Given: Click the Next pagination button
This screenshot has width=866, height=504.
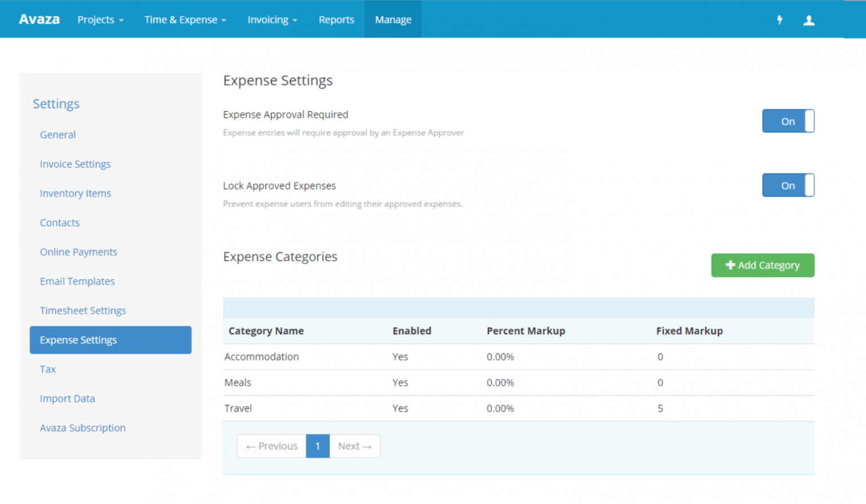Looking at the screenshot, I should coord(355,446).
